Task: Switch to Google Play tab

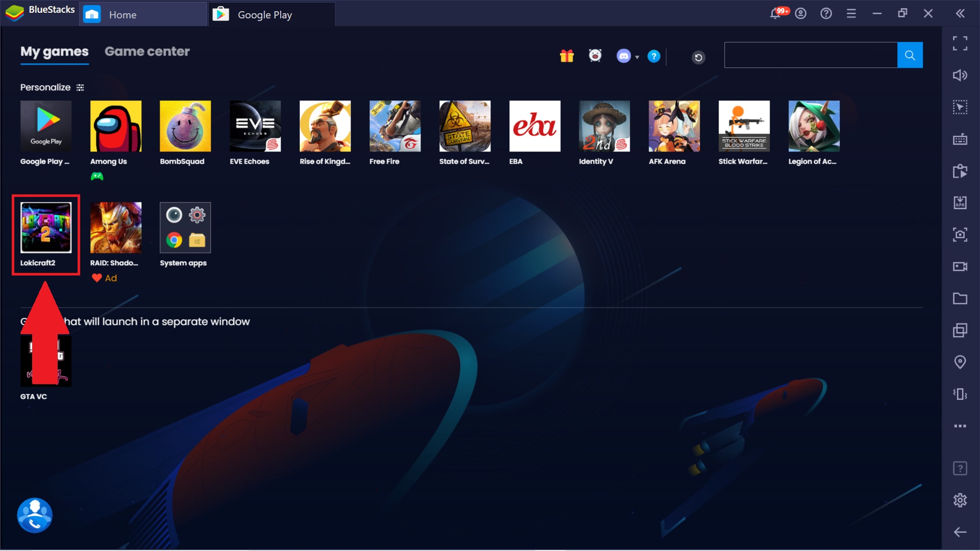Action: [x=272, y=14]
